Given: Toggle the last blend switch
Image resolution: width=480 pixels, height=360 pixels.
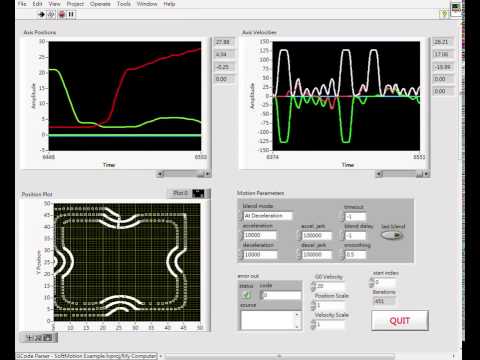Looking at the screenshot, I should (392, 235).
